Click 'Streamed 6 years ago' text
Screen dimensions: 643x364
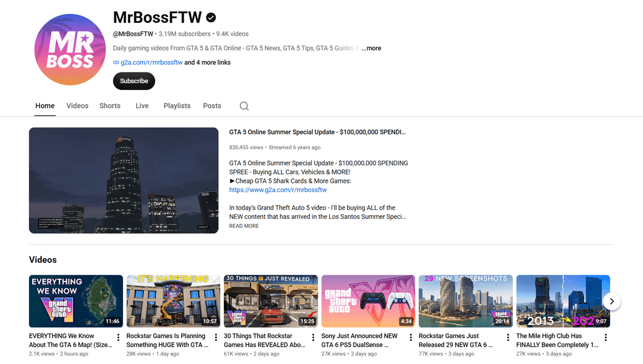pyautogui.click(x=295, y=147)
